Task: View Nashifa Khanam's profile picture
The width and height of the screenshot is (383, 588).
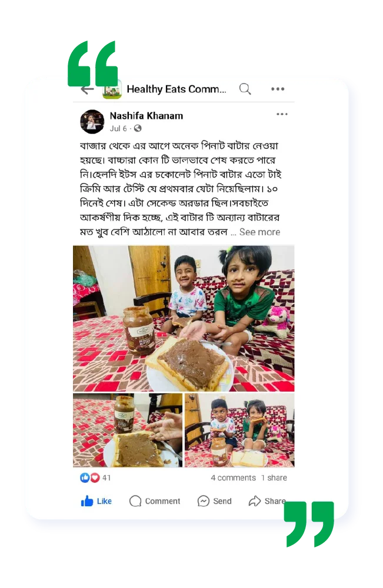Action: tap(92, 122)
